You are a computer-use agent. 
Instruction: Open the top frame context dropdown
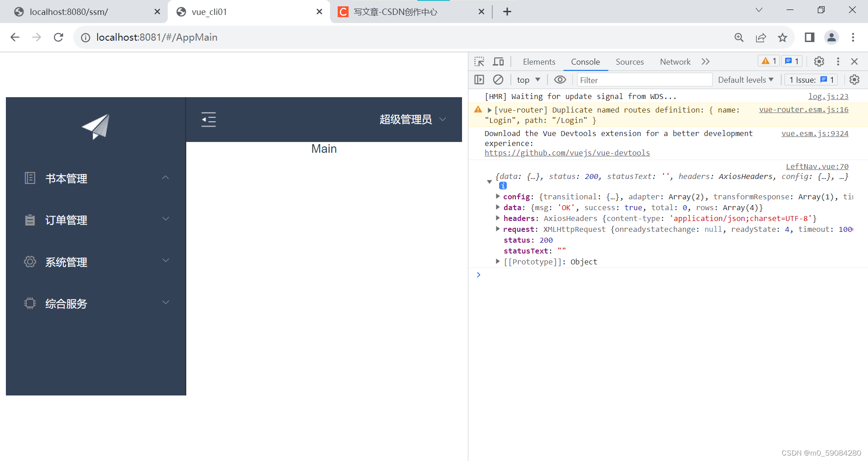pyautogui.click(x=528, y=80)
